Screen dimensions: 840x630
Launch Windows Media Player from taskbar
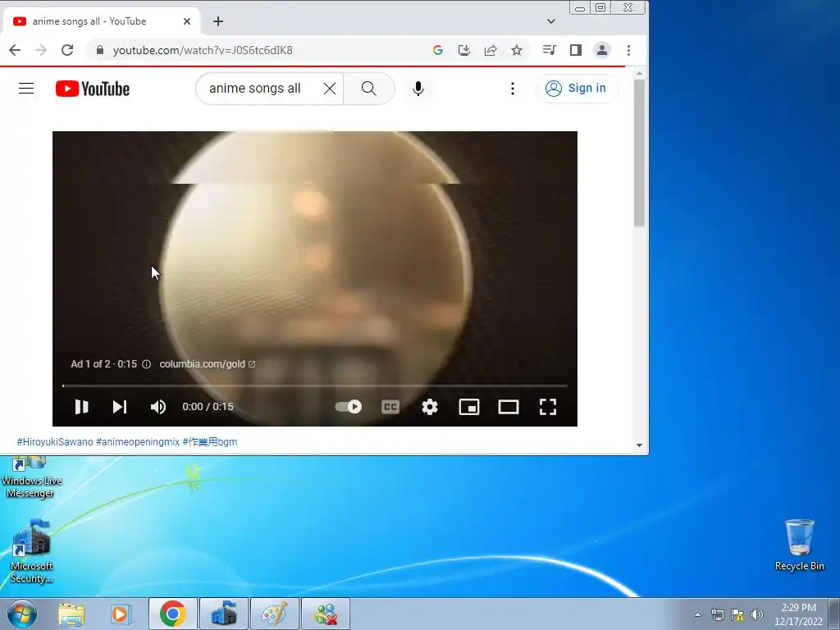[x=121, y=614]
